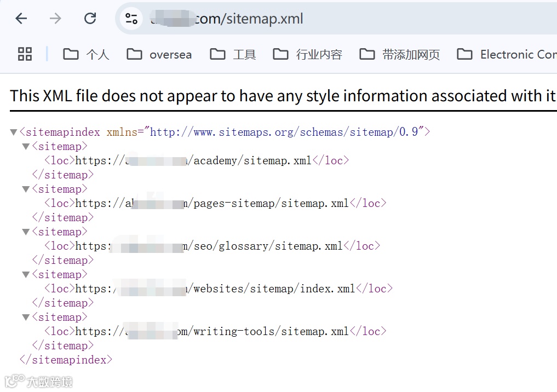Image resolution: width=557 pixels, height=392 pixels.
Task: Open site information icon in address bar
Action: pos(131,19)
